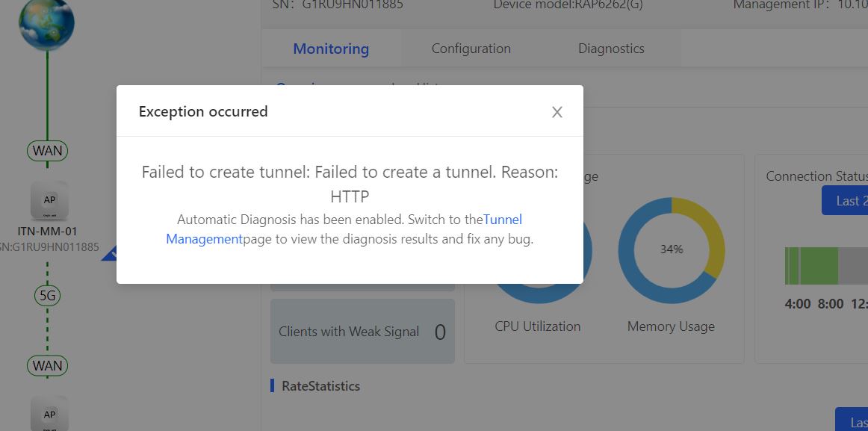Select the lower AP icon below WAN
Screen dimensions: 868x431
49,413
